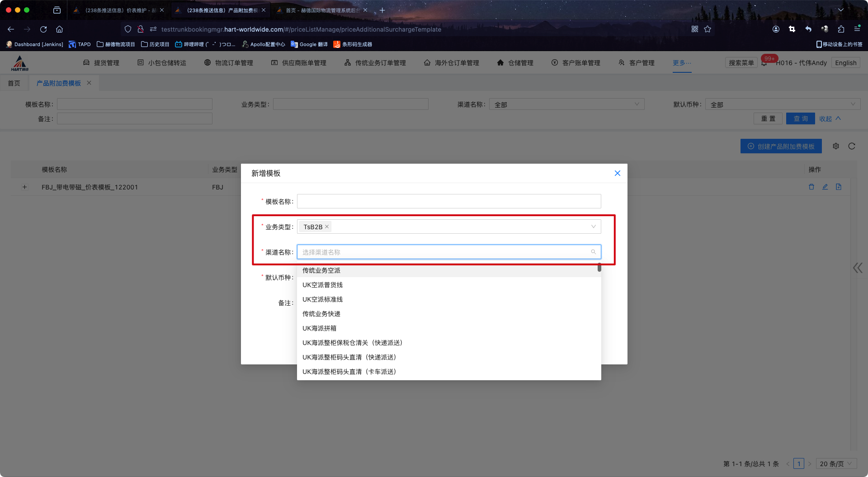Open the 仓储管理 menu

(x=515, y=63)
